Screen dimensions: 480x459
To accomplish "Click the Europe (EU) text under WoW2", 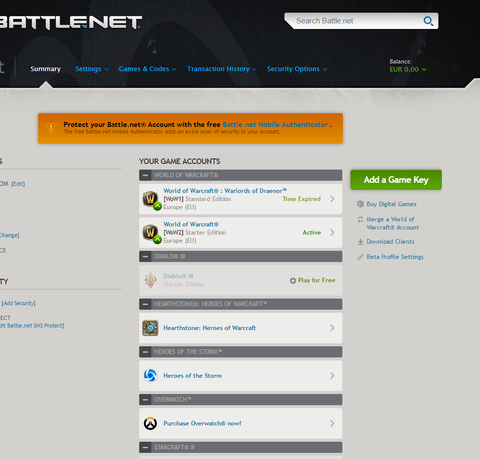I will [180, 241].
